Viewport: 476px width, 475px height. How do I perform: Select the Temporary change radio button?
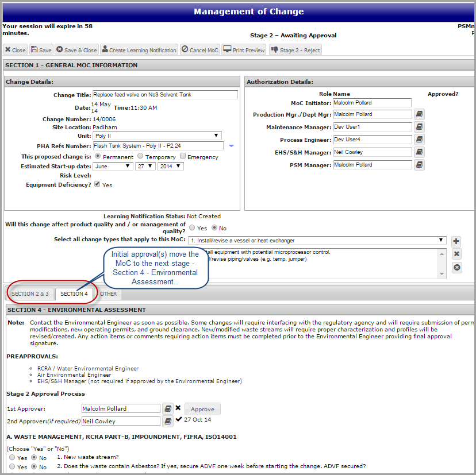point(141,156)
